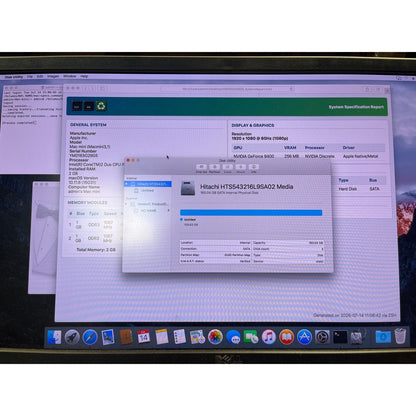Click 'Hitachi HTS543216L9SA02 Media' title
Image resolution: width=416 pixels, height=416 pixels.
coord(247,187)
